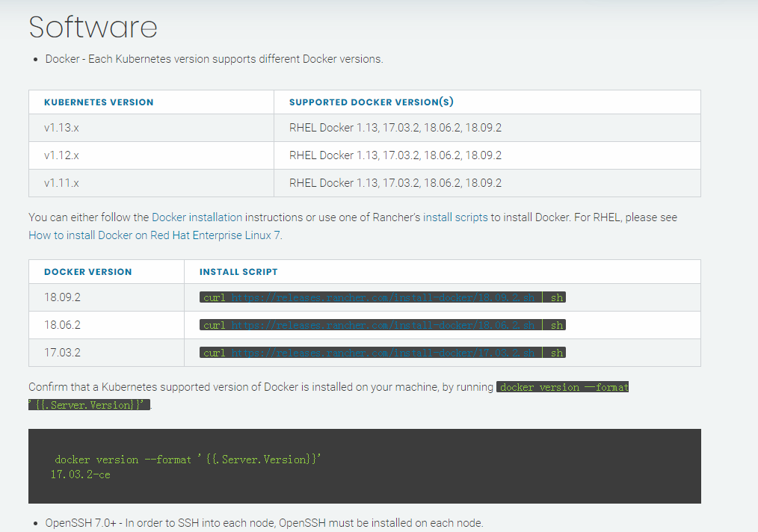Click the Software page heading
The height and width of the screenshot is (532, 758).
(x=93, y=27)
